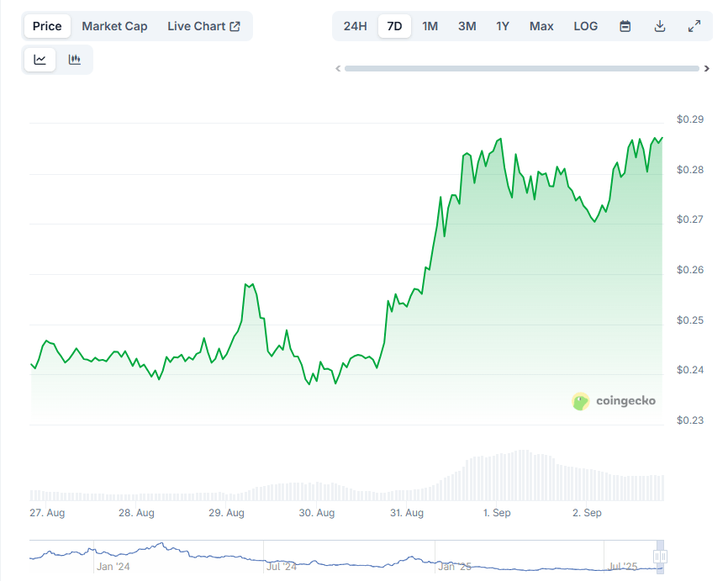Switch to candlestick chart view
Image resolution: width=728 pixels, height=581 pixels.
(75, 60)
